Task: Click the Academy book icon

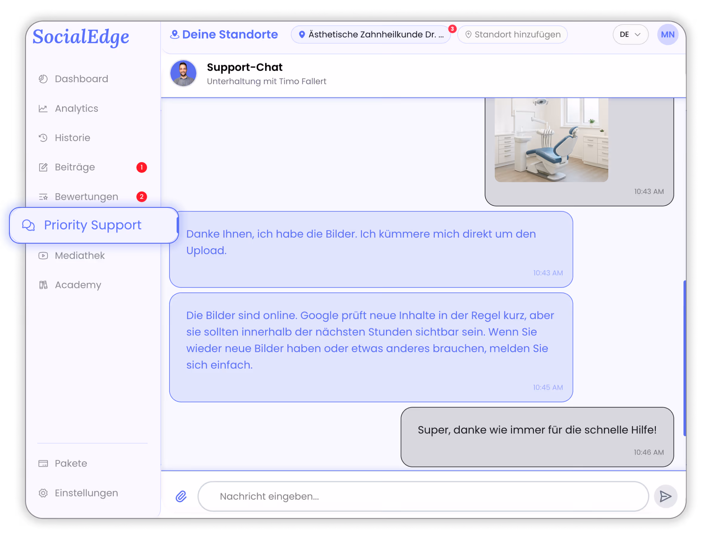Action: 43,285
